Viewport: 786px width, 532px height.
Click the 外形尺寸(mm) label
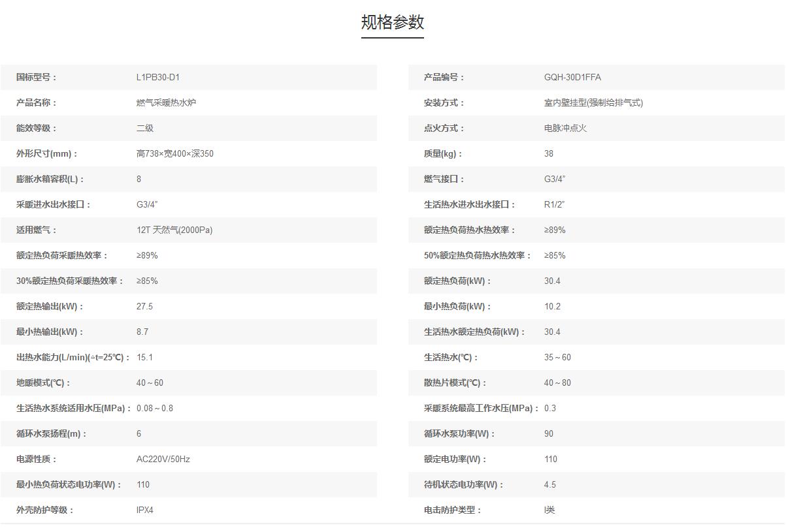(x=47, y=153)
